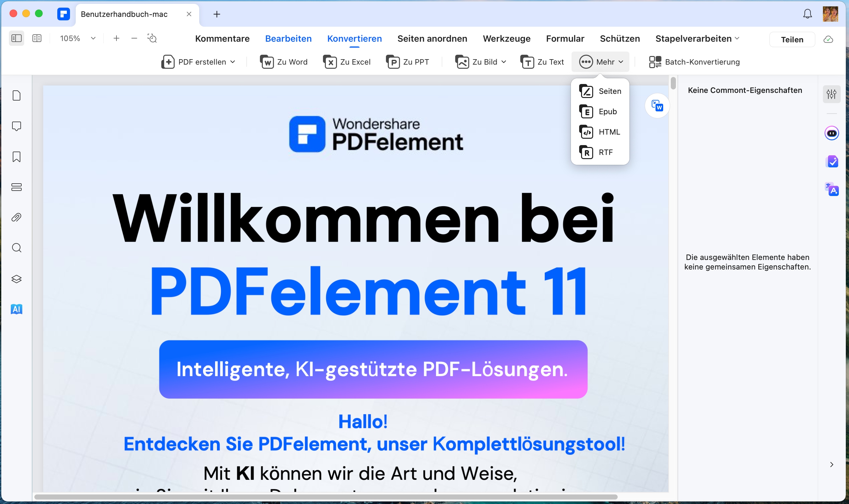
Task: Choose Epub from the Mehr menu
Action: (x=600, y=112)
